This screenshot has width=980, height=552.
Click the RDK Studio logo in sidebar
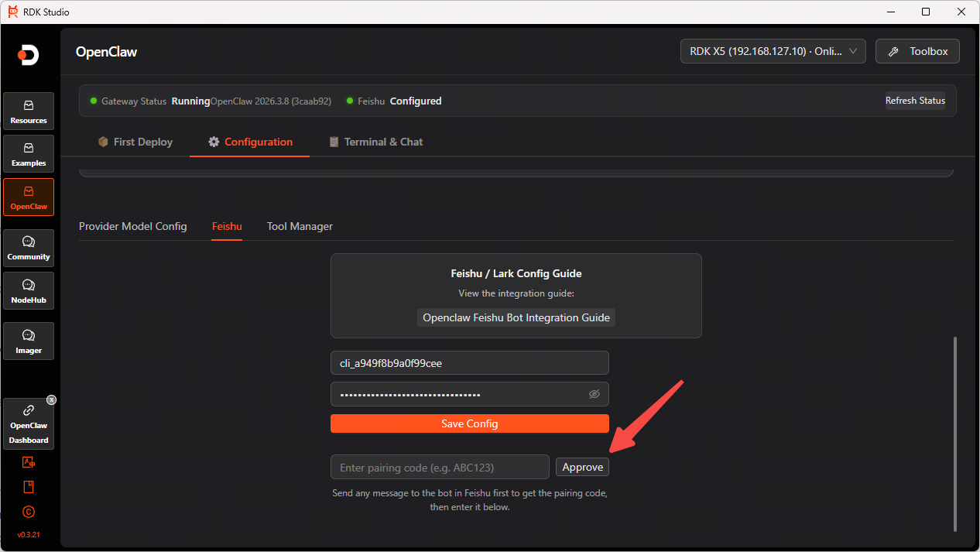[x=29, y=55]
